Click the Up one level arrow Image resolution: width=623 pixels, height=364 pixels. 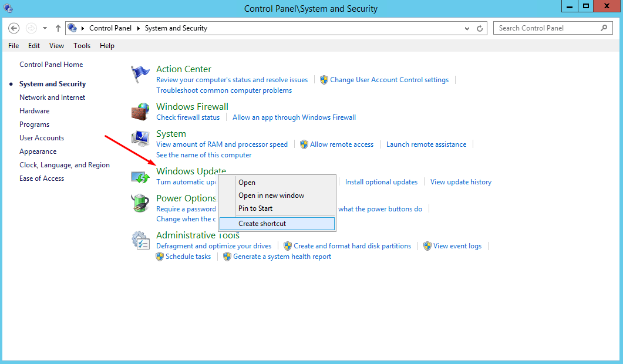58,28
